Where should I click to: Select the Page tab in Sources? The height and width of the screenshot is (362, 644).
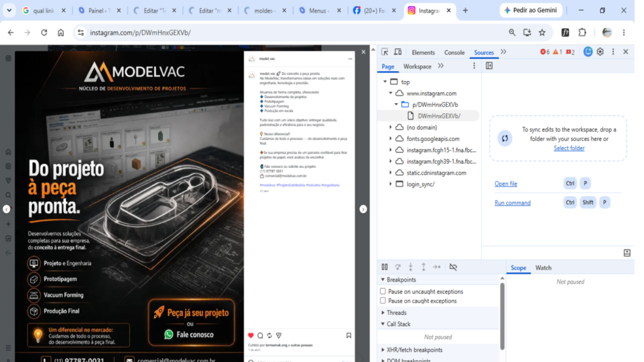point(387,67)
